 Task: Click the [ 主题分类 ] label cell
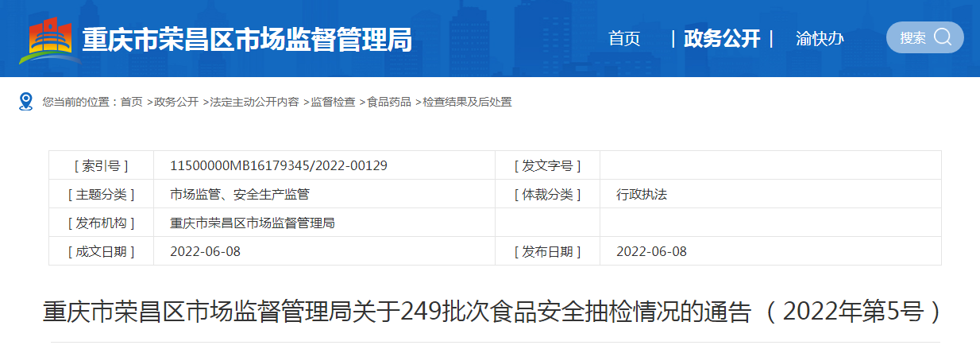click(102, 194)
